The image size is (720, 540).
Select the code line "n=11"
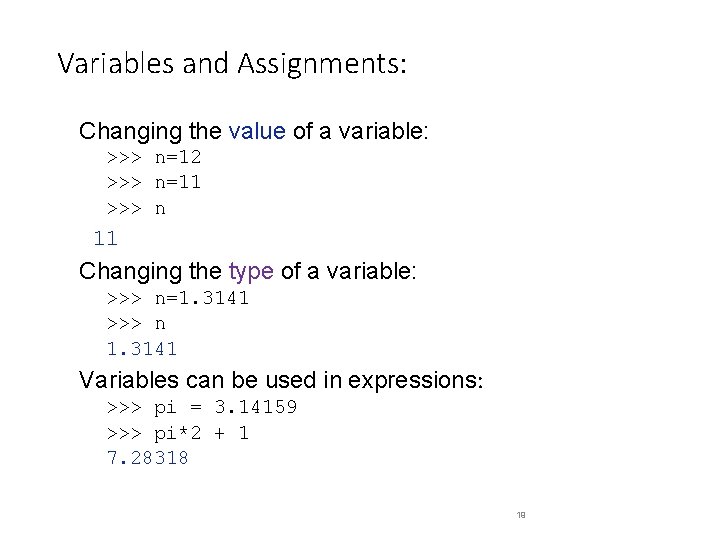(178, 183)
